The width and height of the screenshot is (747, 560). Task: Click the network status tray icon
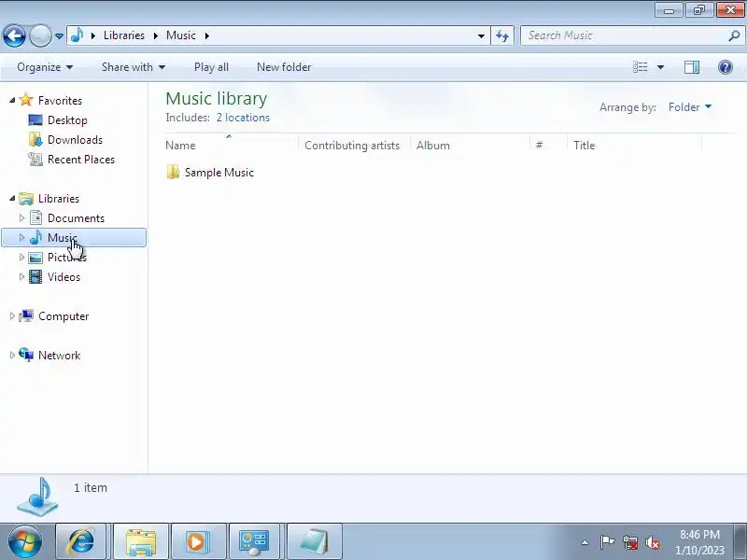pyautogui.click(x=629, y=542)
